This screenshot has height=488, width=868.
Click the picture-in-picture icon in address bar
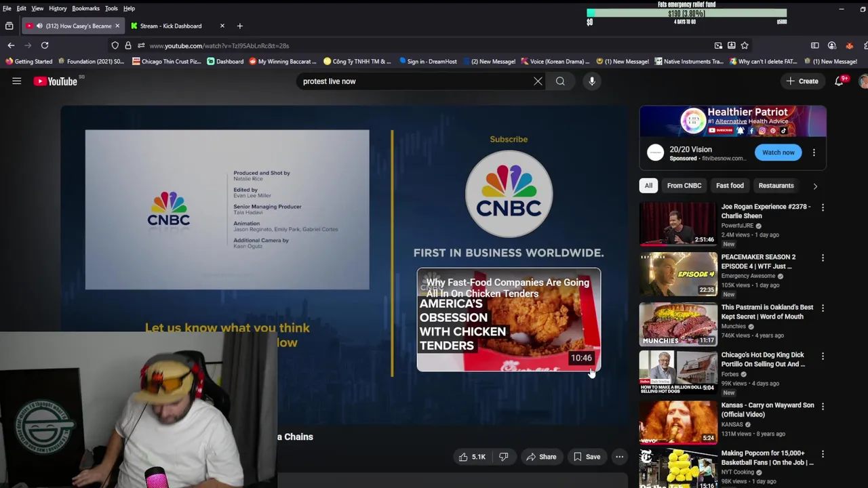pyautogui.click(x=718, y=45)
